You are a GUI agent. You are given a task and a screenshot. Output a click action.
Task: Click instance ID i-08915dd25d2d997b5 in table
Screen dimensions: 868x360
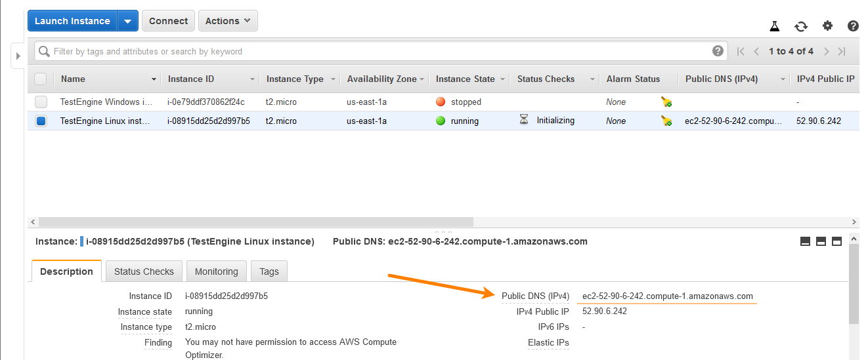[x=209, y=121]
